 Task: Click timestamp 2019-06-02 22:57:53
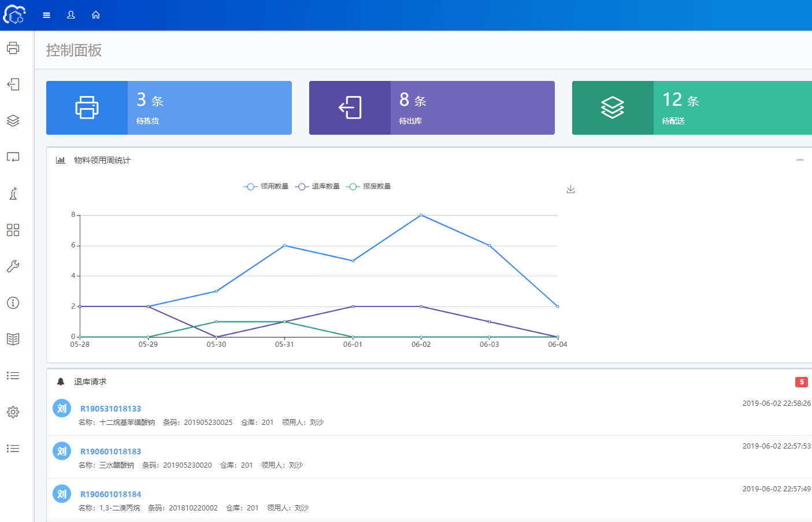click(776, 446)
